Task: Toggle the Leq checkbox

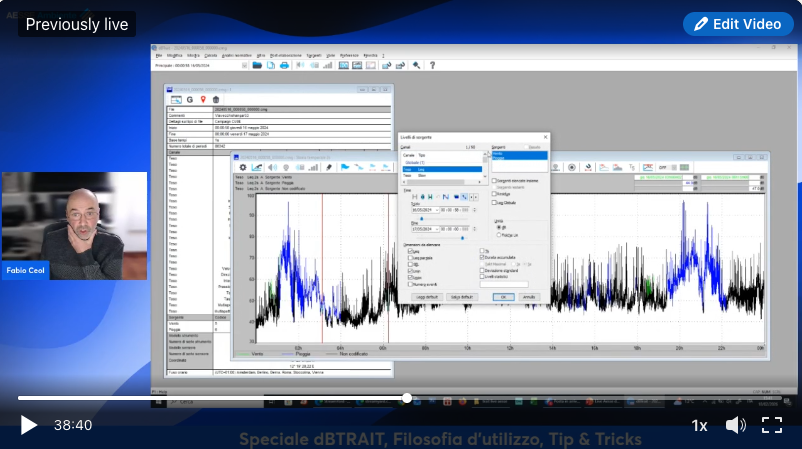Action: [410, 252]
